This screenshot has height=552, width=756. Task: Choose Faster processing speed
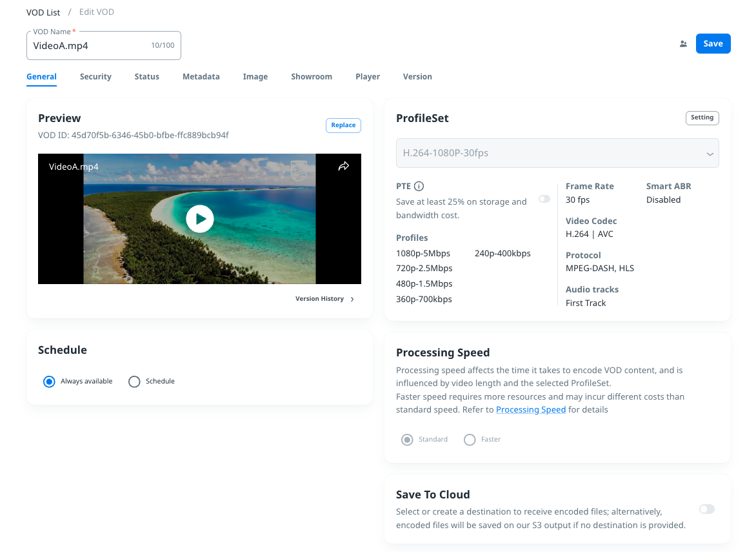(x=470, y=440)
